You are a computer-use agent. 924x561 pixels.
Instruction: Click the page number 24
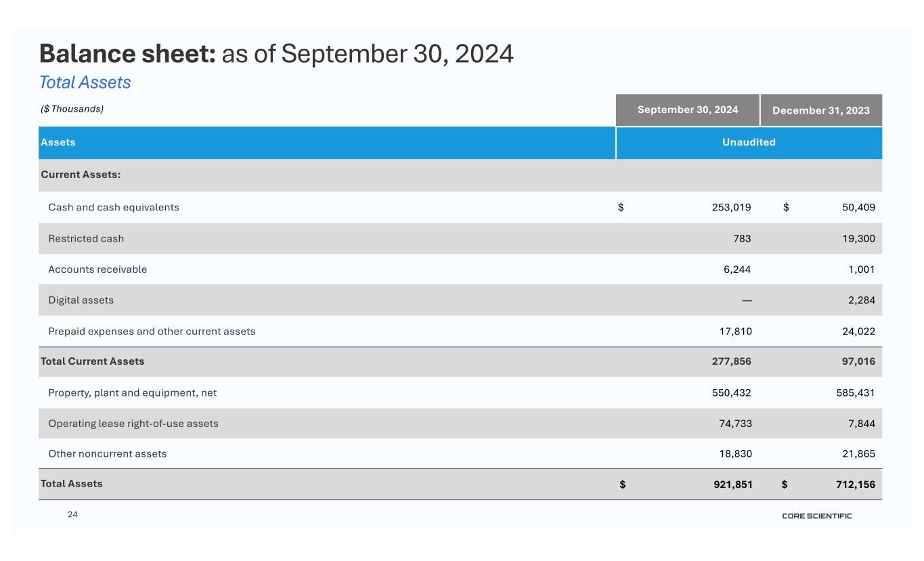click(72, 515)
